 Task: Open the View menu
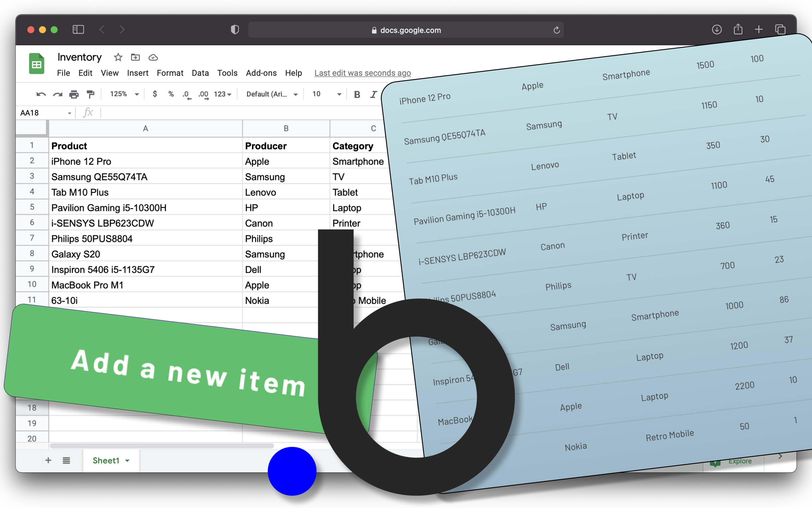tap(109, 73)
